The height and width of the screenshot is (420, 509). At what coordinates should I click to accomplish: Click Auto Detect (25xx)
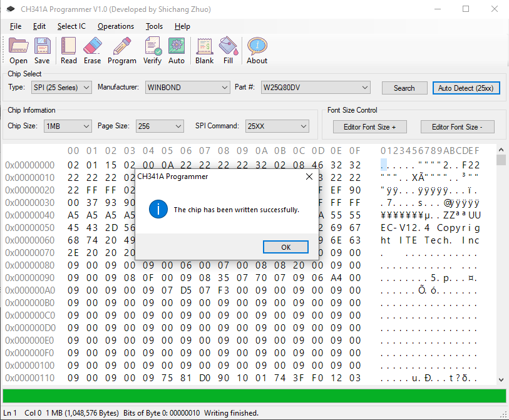pos(466,88)
